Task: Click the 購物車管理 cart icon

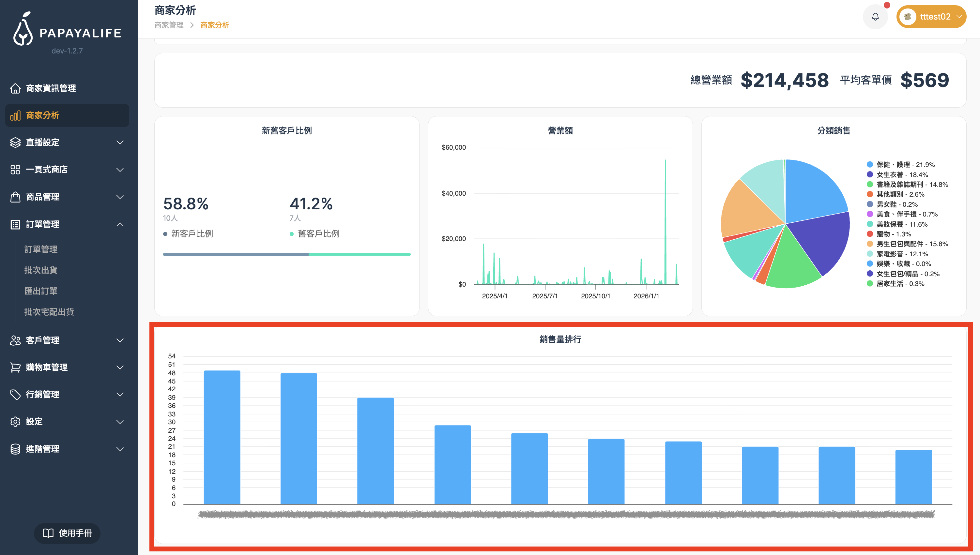Action: (15, 367)
